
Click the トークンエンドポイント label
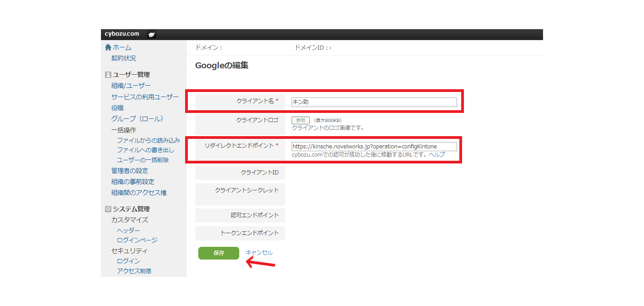[250, 233]
